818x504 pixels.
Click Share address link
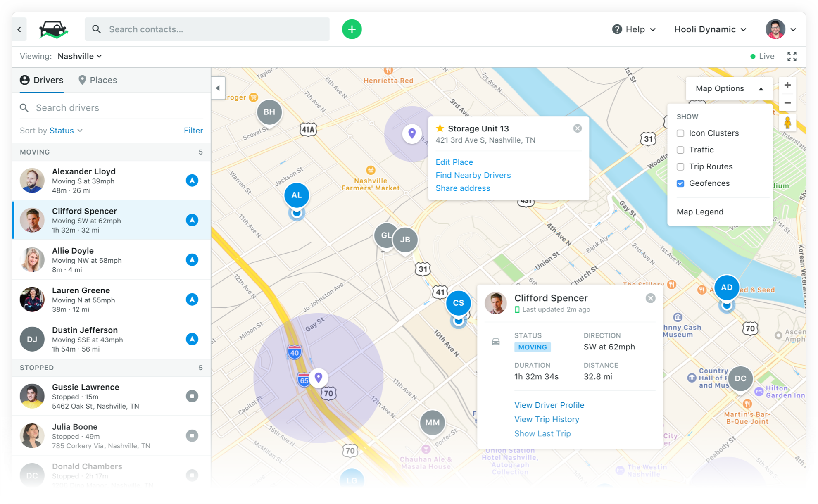click(x=463, y=188)
